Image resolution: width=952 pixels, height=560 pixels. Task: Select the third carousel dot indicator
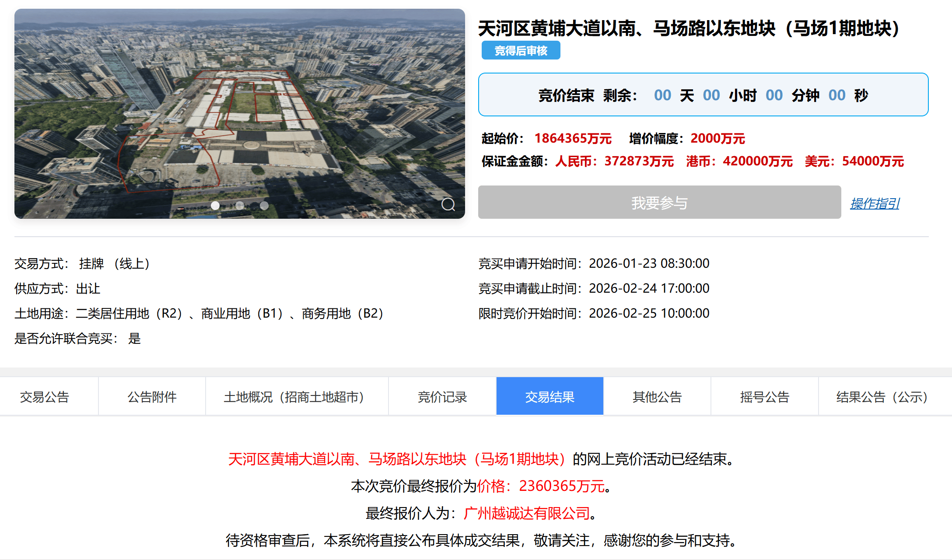point(264,205)
